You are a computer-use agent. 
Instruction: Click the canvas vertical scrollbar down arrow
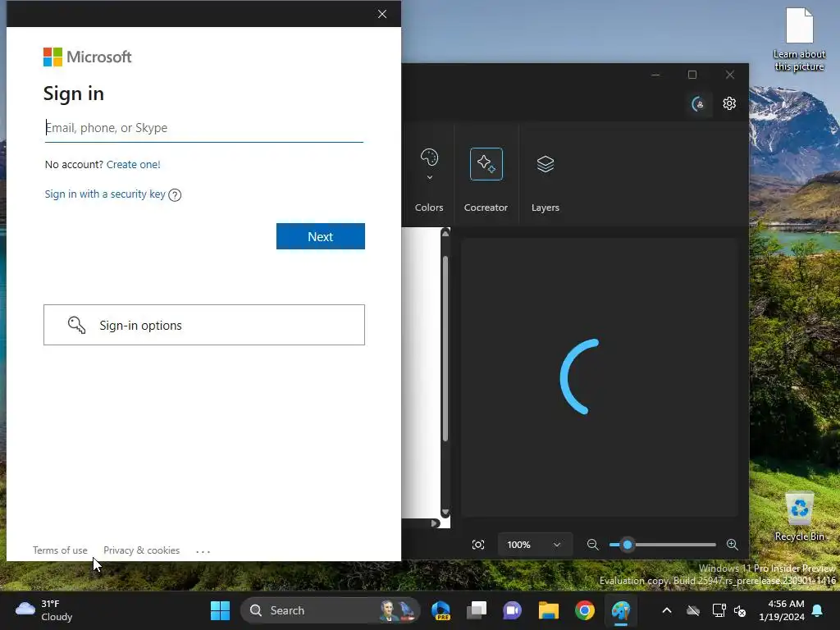click(445, 512)
